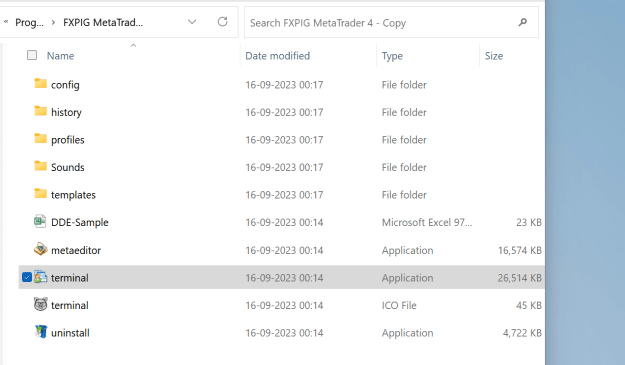This screenshot has width=625, height=365.
Task: Select the uninstall file name
Action: [70, 333]
